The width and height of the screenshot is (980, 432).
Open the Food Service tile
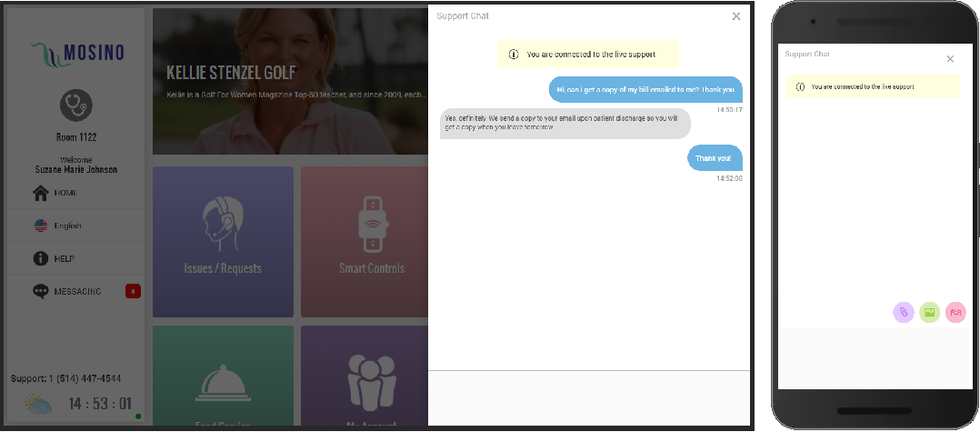click(223, 377)
